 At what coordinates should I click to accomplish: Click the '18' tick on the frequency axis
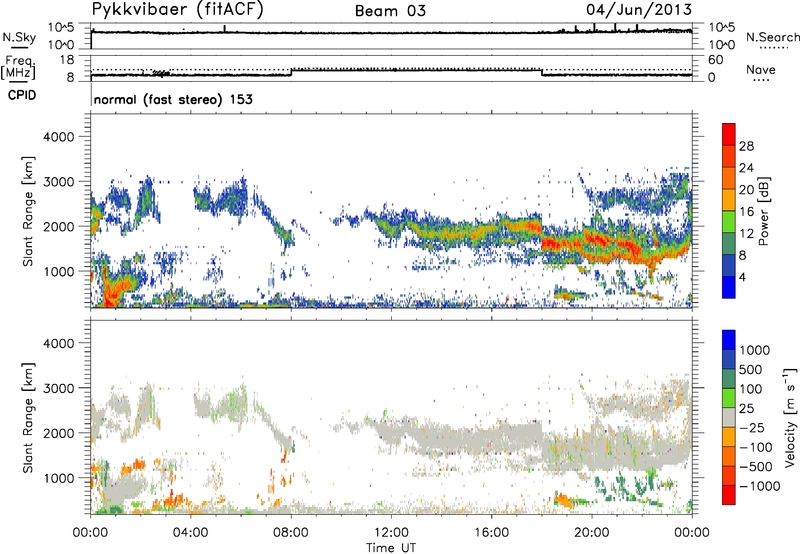point(67,60)
